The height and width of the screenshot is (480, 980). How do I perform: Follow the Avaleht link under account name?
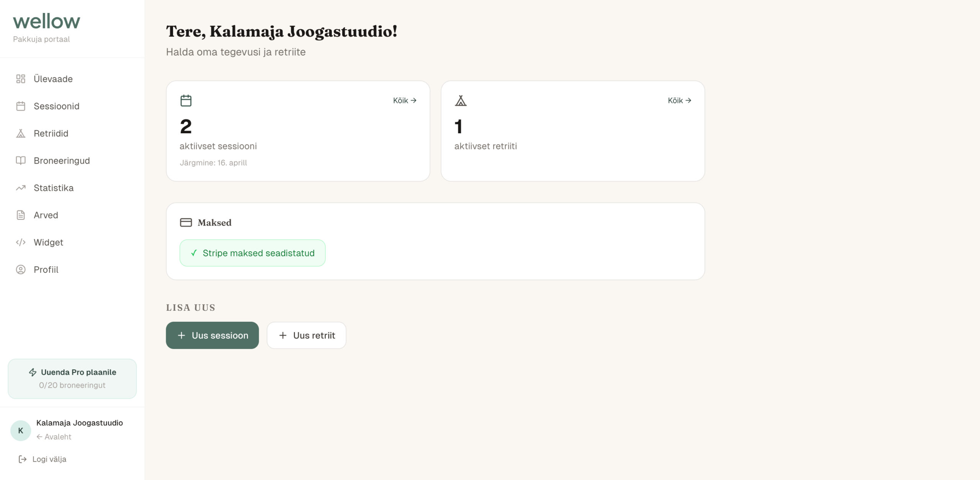click(54, 437)
